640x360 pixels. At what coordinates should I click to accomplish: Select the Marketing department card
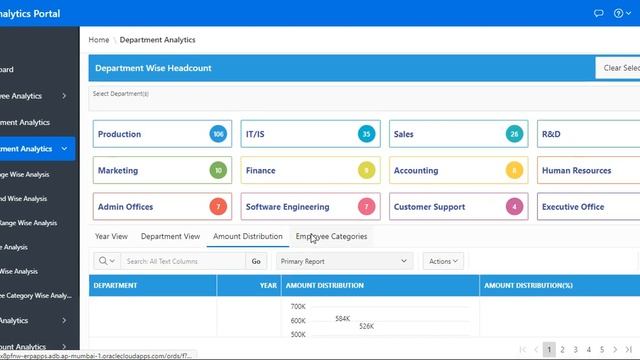click(162, 170)
